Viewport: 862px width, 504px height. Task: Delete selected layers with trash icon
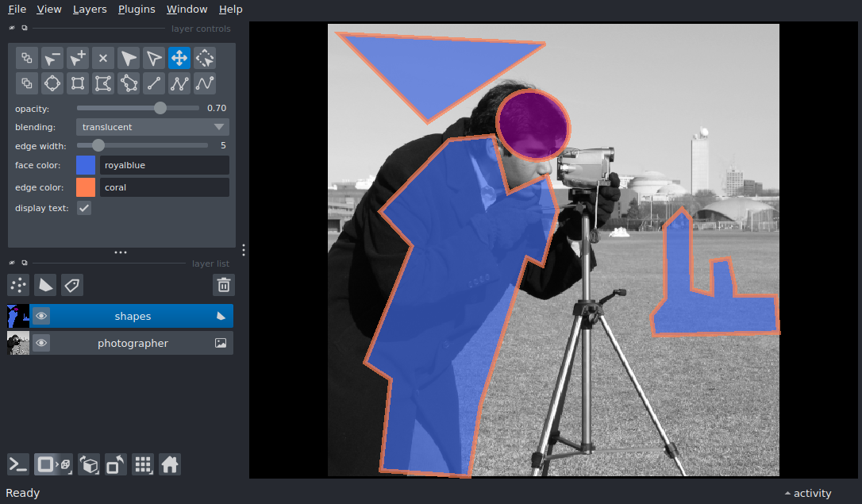click(x=224, y=285)
